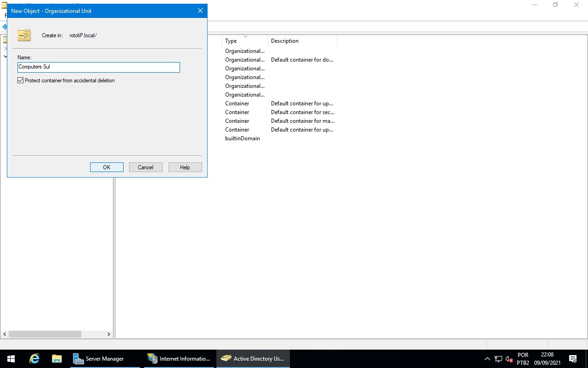Click the Active Directory Users taskbar button
The image size is (588, 368).
click(253, 359)
